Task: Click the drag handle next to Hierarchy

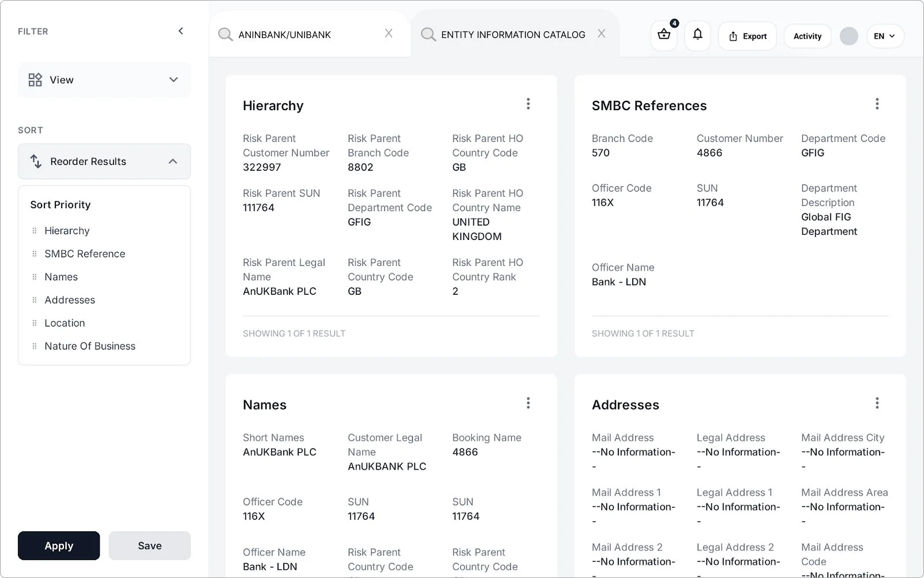Action: 33,231
